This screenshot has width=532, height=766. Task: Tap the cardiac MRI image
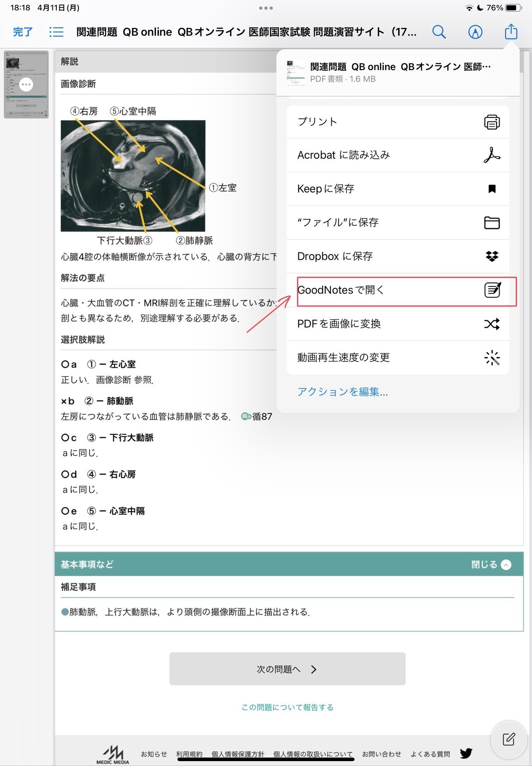[x=133, y=176]
